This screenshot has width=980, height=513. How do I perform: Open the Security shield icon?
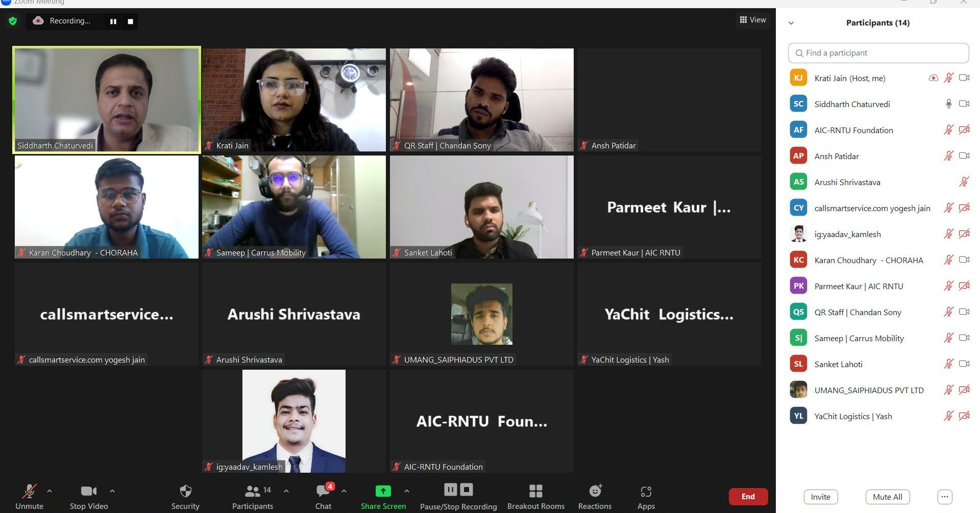[x=185, y=491]
